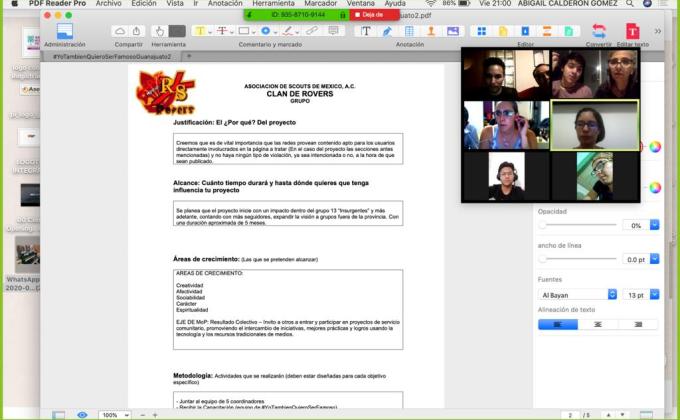Image resolution: width=680 pixels, height=420 pixels.
Task: Open the Anotación menu
Action: pyautogui.click(x=225, y=3)
